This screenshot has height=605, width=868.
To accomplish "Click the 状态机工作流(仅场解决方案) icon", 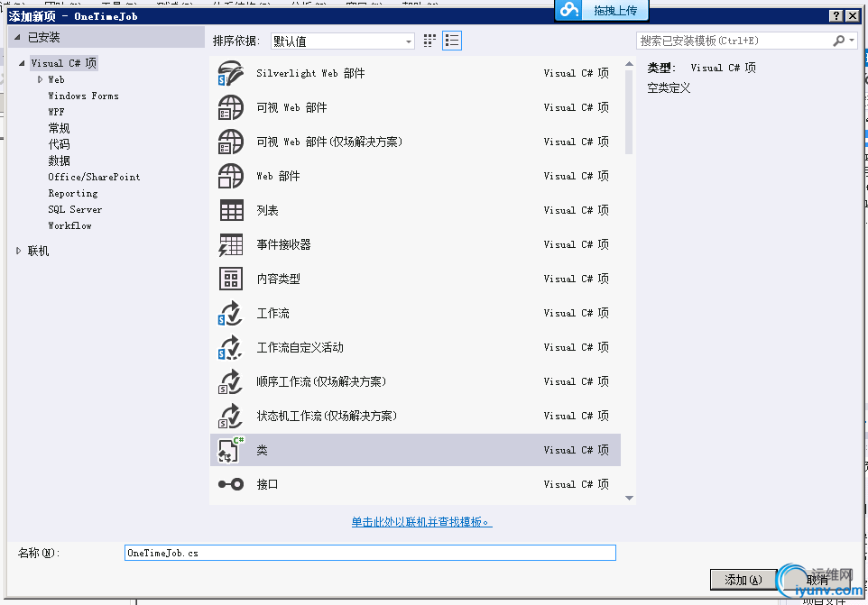I will point(230,416).
